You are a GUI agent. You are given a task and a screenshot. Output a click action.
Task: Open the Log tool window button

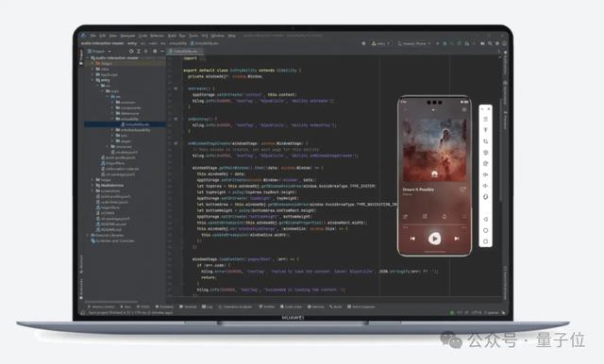[x=208, y=306]
